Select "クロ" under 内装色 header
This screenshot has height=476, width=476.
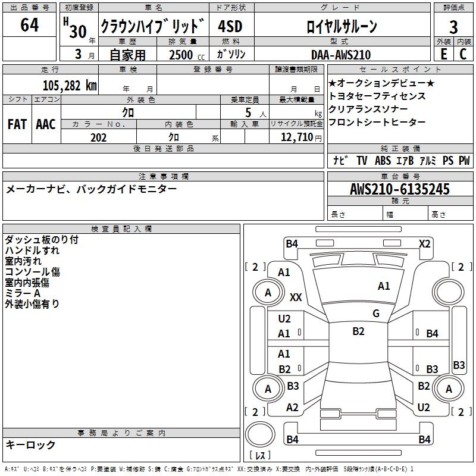(x=174, y=137)
